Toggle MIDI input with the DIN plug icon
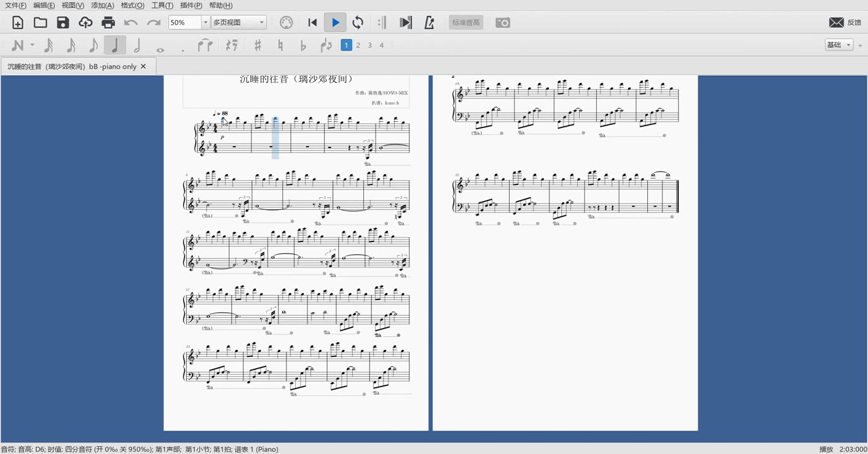The width and height of the screenshot is (868, 454). 286,23
